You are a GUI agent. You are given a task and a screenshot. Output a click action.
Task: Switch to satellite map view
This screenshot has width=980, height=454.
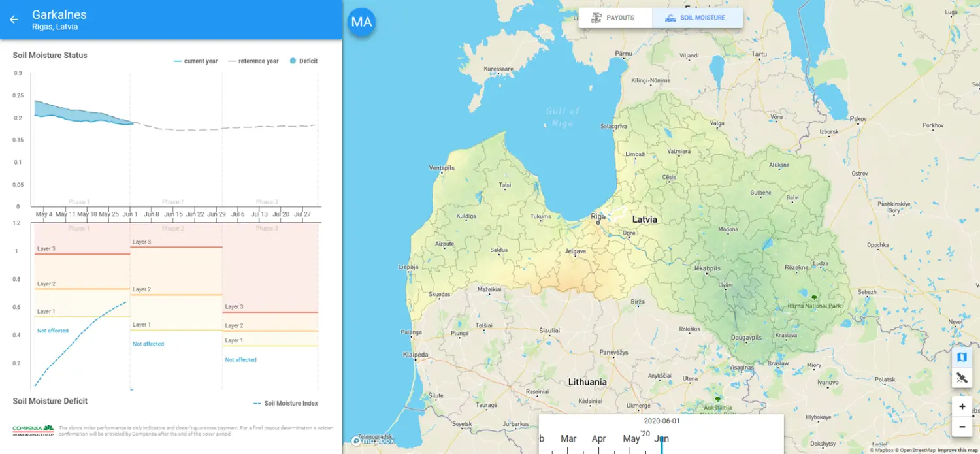[x=962, y=378]
